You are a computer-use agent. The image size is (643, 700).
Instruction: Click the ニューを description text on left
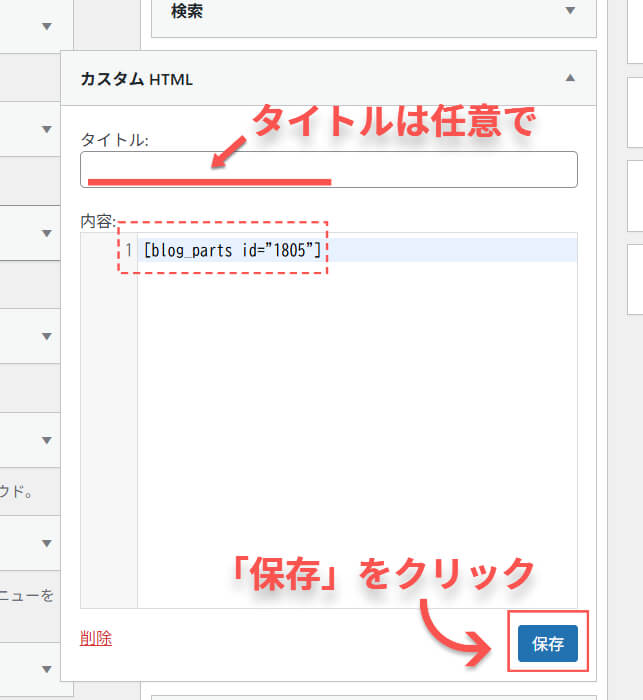coord(27,596)
